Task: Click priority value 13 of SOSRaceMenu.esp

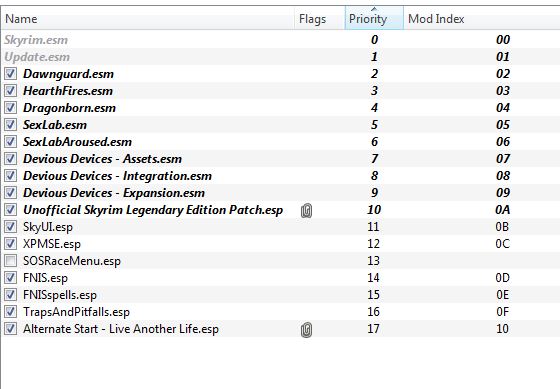Action: [x=374, y=261]
